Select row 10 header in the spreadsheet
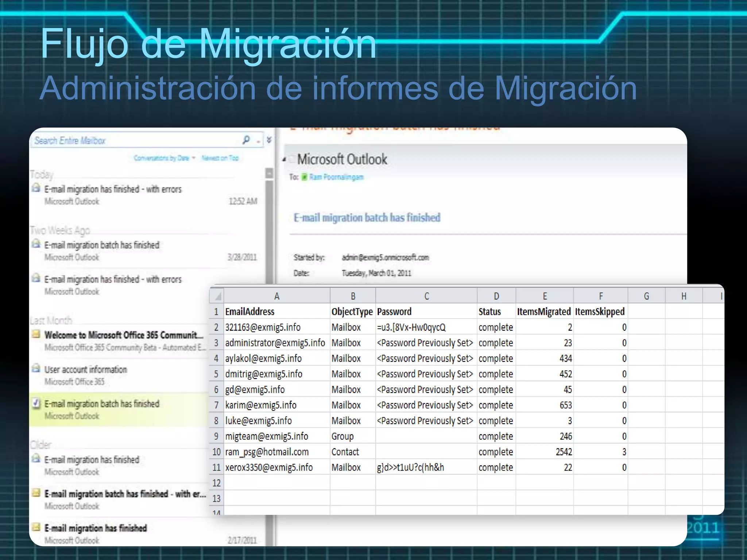This screenshot has width=747, height=560. [x=216, y=452]
